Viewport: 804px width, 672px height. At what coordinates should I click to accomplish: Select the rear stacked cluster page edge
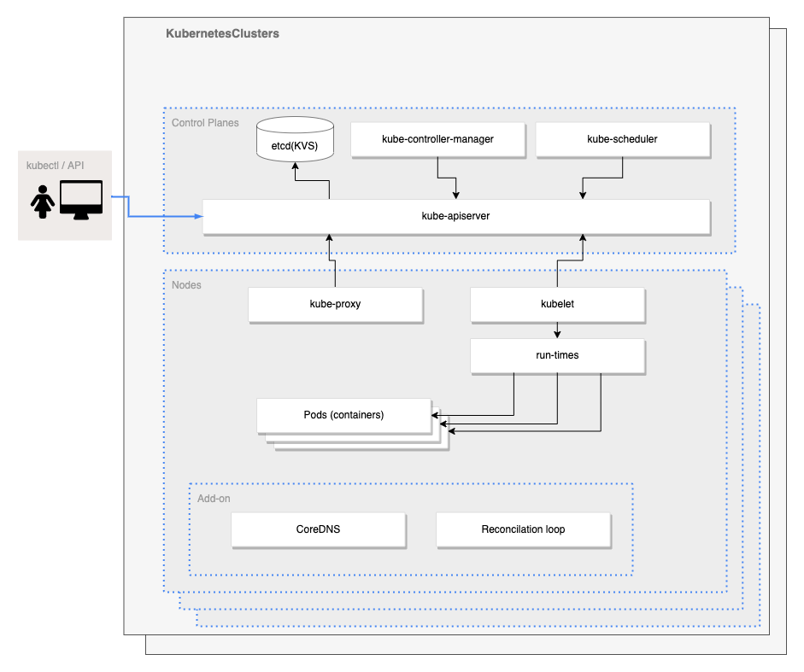[x=778, y=342]
